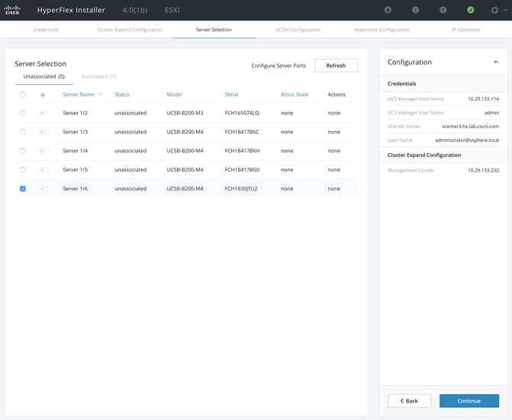Switch to Associated (1) tab

point(99,76)
